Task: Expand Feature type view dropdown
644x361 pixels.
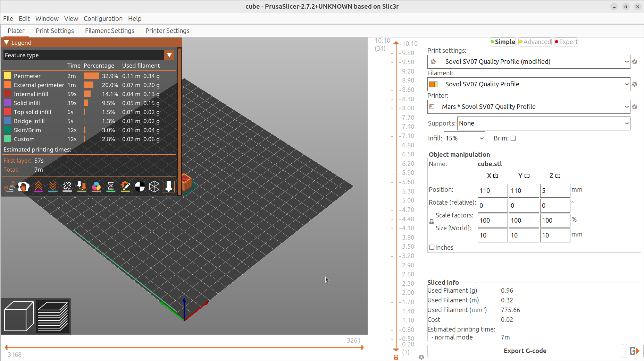Action: 169,55
